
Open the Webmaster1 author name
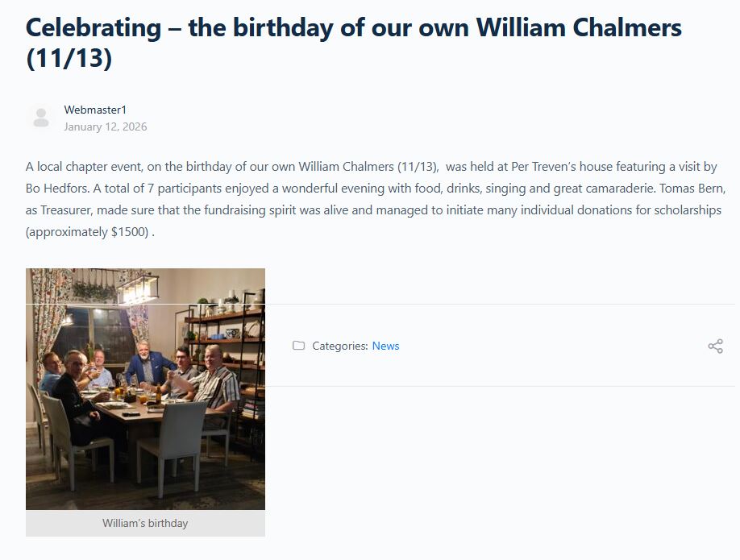95,110
